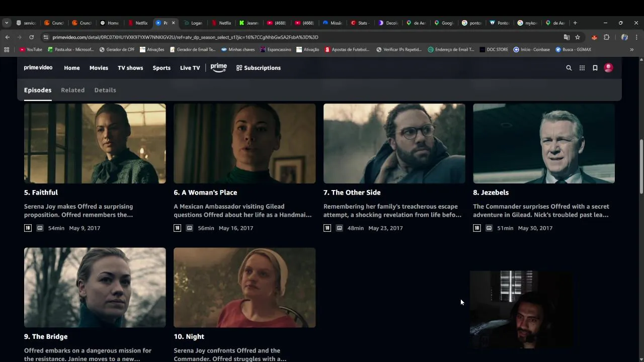Click the 18 rating badge under The Other Side

327,228
